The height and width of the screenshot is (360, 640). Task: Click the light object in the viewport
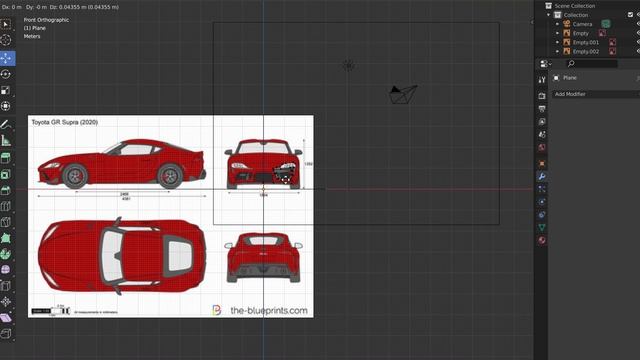click(x=349, y=65)
